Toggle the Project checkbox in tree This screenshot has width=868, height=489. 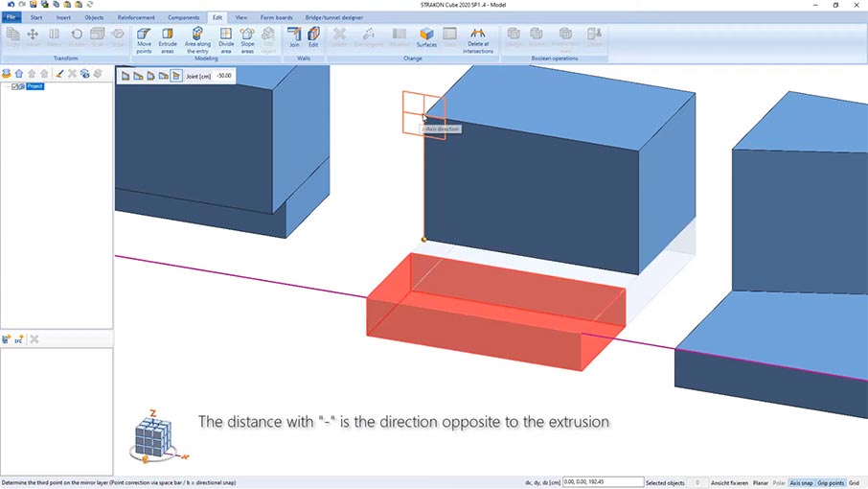tap(15, 86)
